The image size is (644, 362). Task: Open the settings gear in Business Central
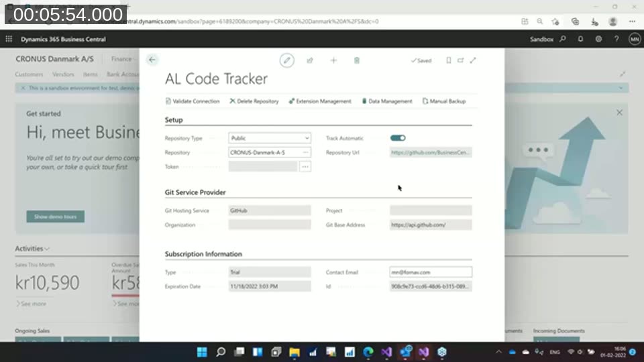[x=598, y=39]
